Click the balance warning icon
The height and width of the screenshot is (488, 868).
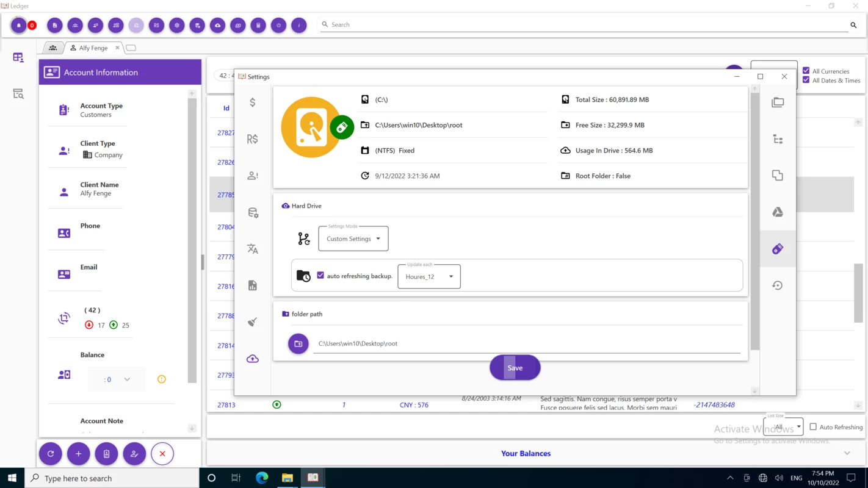coord(162,379)
